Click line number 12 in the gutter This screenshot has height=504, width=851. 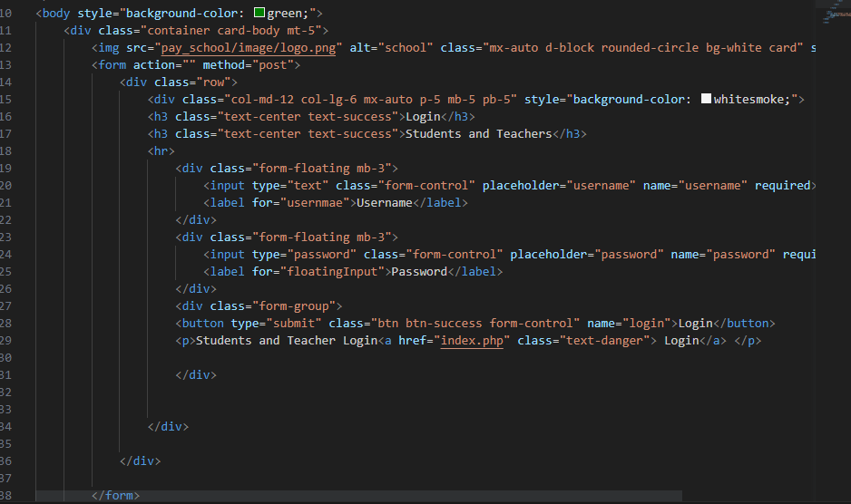click(x=5, y=48)
